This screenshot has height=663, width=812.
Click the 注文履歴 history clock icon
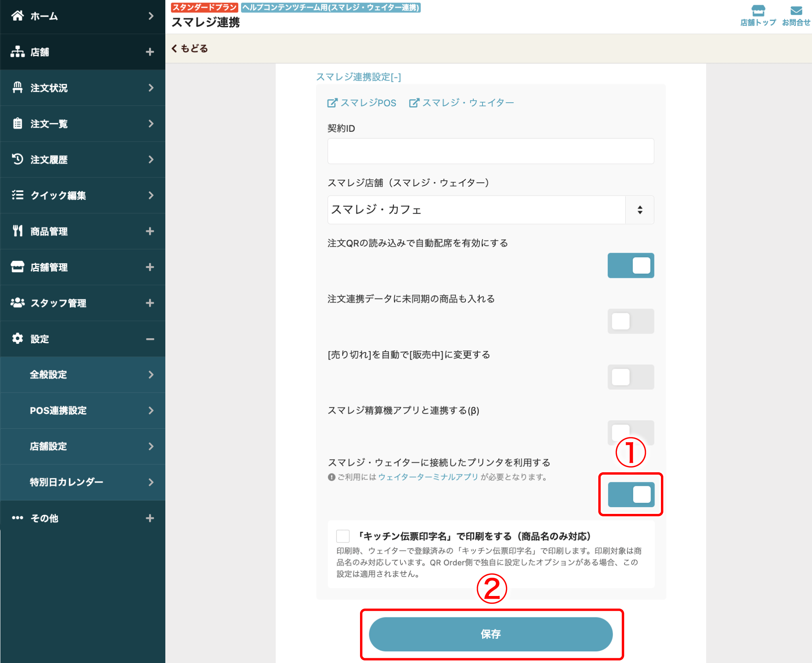(x=17, y=159)
